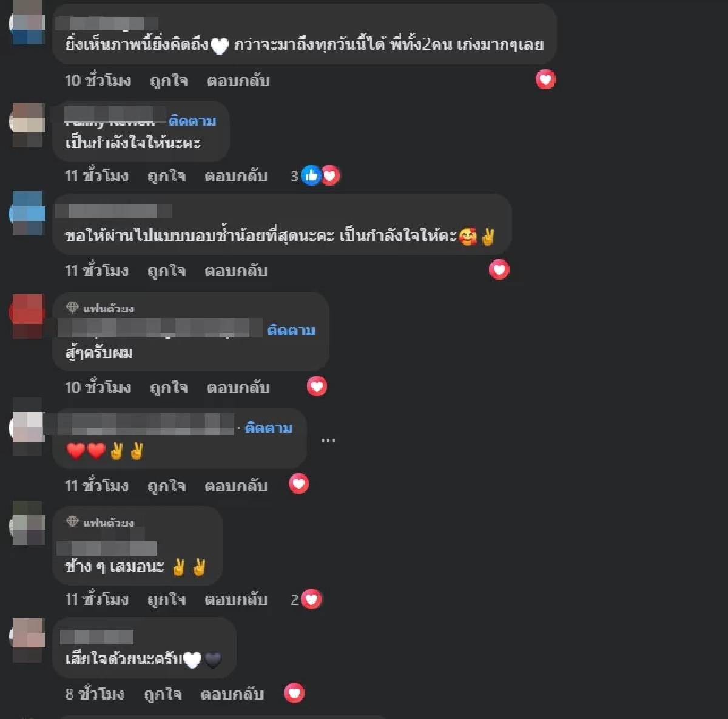Click heart reaction under สู้ๆครับผม comment
Viewport: 728px width, 719px height.
tap(317, 387)
